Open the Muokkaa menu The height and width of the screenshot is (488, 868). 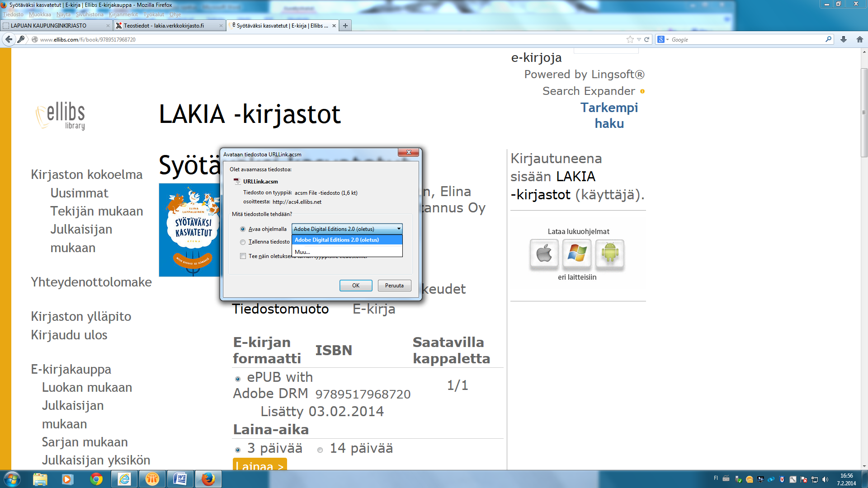40,14
